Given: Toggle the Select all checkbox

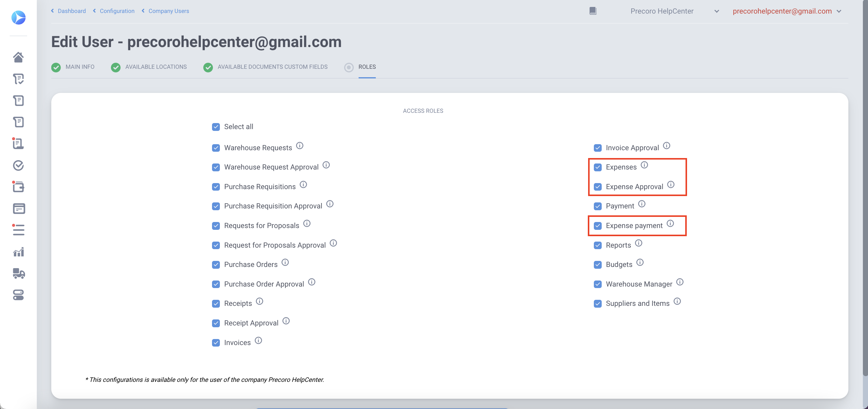Looking at the screenshot, I should 216,127.
